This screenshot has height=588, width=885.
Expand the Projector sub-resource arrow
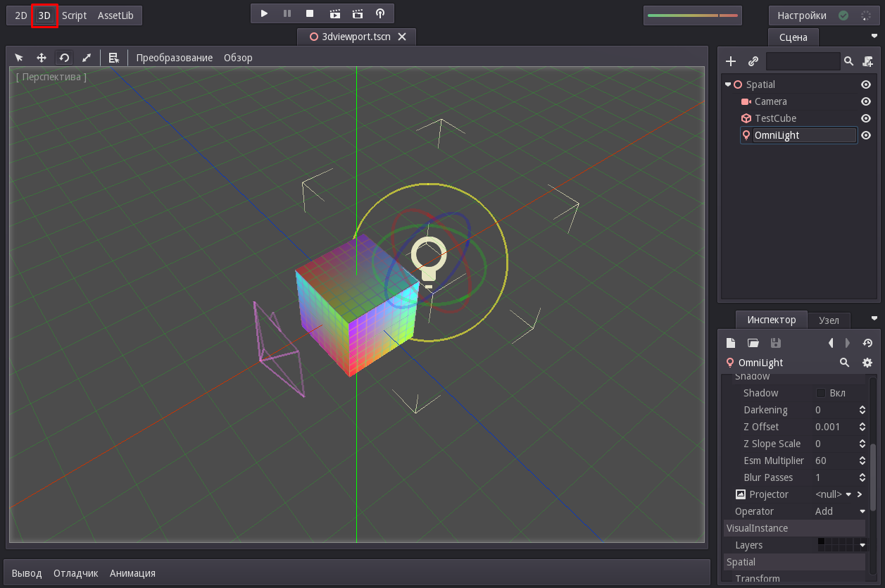(x=860, y=494)
